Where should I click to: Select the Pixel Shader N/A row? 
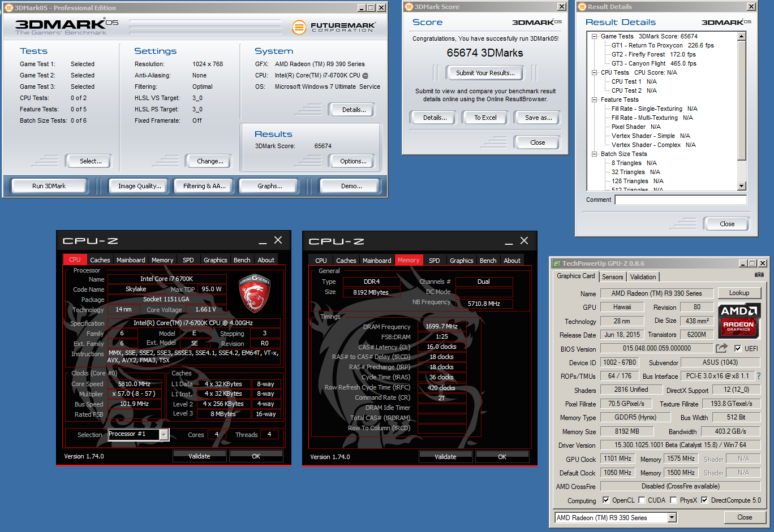click(636, 127)
